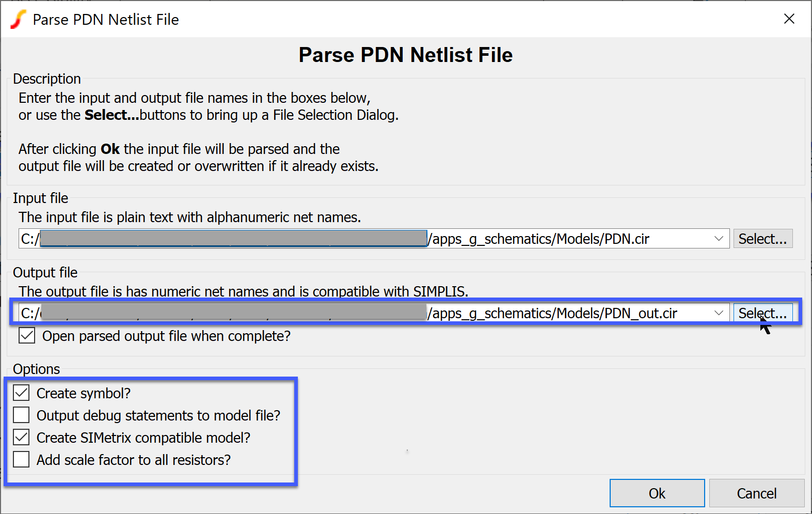Viewport: 812px width, 514px height.
Task: Click the Create SIMetrix compatible model label
Action: [x=144, y=438]
